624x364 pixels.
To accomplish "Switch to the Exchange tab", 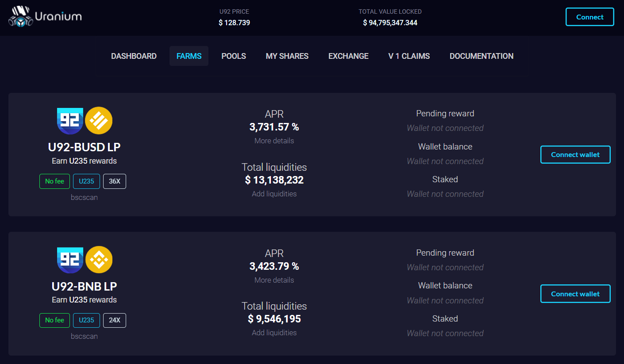I will 348,56.
